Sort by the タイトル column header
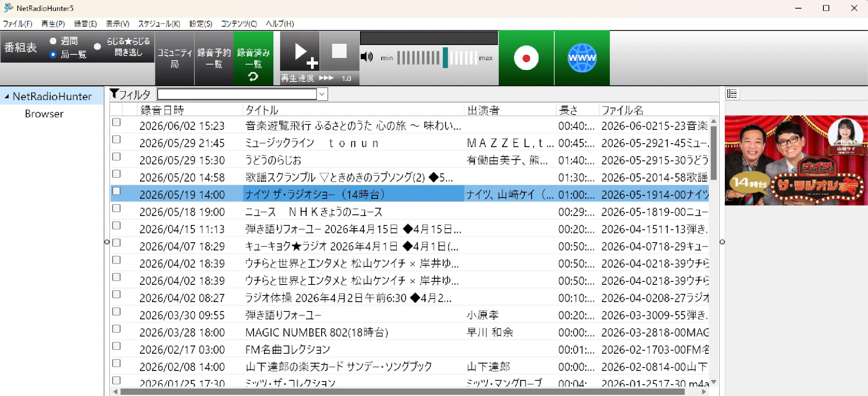This screenshot has width=868, height=396. pos(353,110)
